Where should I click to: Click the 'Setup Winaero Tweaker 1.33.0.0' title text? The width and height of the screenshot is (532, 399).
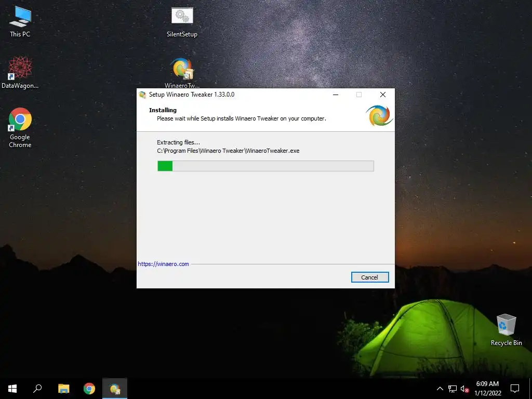[192, 95]
